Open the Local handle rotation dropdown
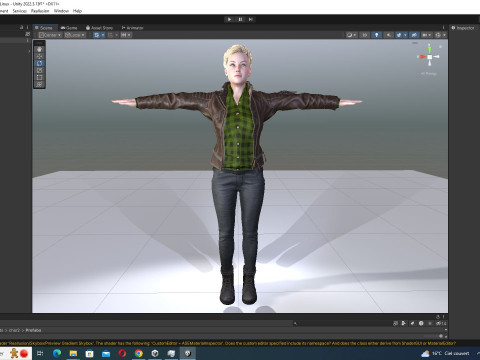This screenshot has height=360, width=480. pos(75,35)
